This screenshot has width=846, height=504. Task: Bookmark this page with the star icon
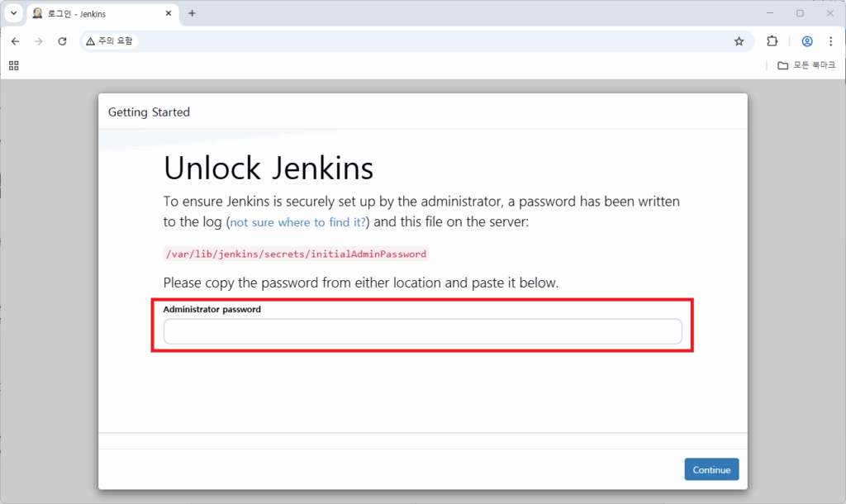tap(739, 41)
